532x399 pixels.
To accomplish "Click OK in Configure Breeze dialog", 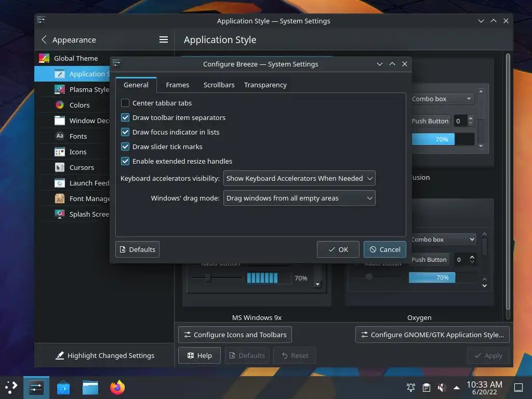I will tap(338, 249).
